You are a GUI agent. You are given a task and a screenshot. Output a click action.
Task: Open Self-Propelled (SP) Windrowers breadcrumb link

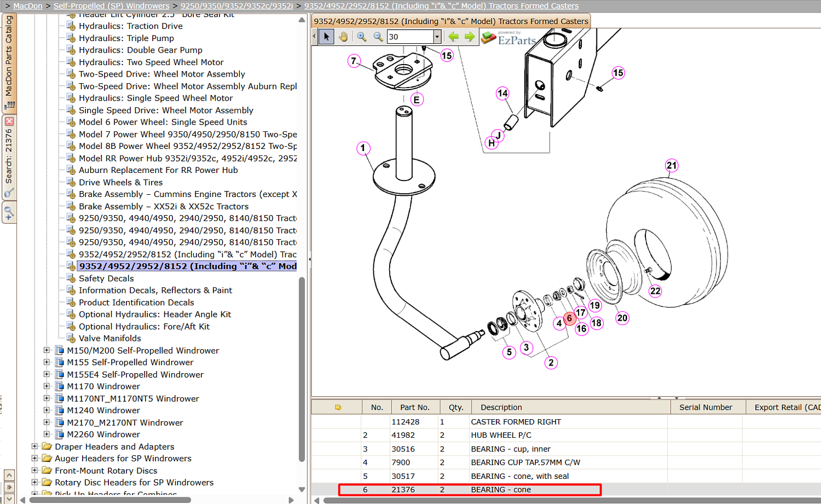coord(112,6)
